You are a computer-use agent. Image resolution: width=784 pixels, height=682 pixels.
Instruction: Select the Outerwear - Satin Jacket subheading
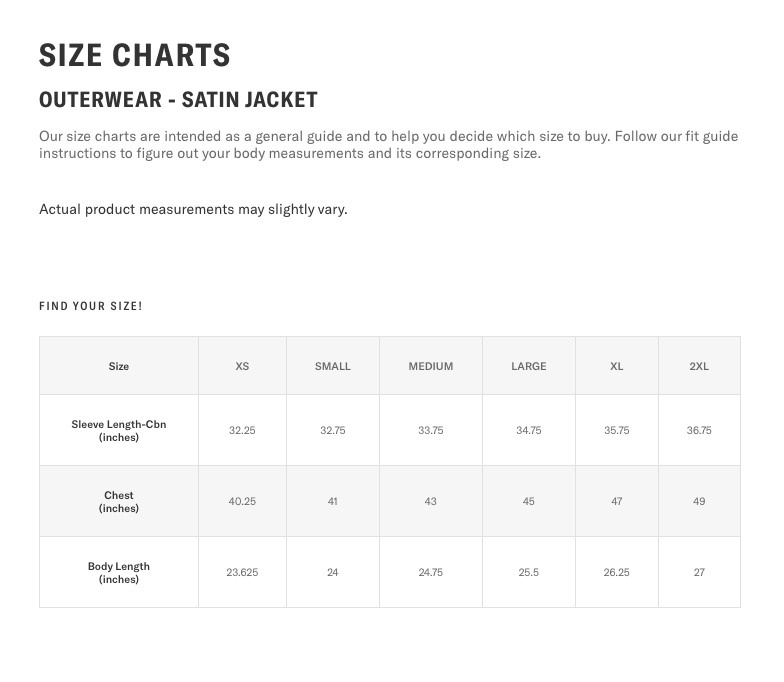tap(178, 100)
